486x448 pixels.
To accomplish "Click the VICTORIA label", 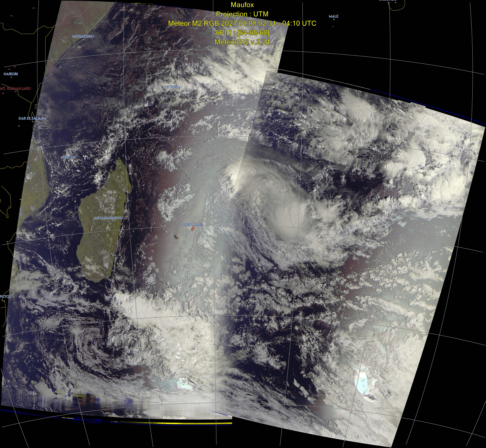I will 172,87.
